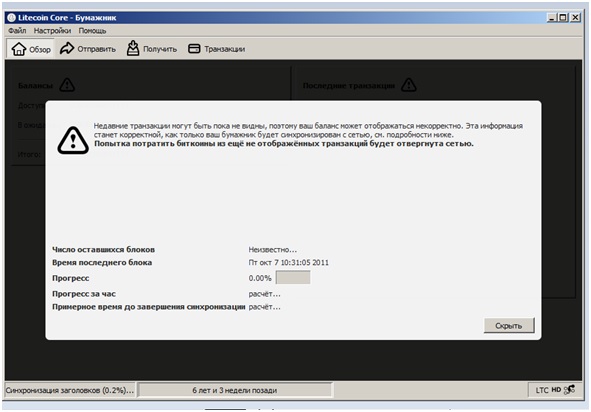The width and height of the screenshot is (591, 412).
Task: Open the Настройки menu
Action: pyautogui.click(x=52, y=31)
